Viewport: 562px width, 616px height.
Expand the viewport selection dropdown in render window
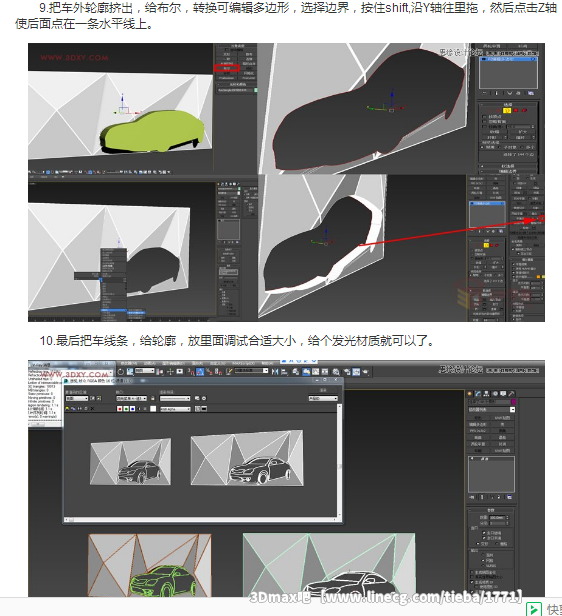point(131,398)
